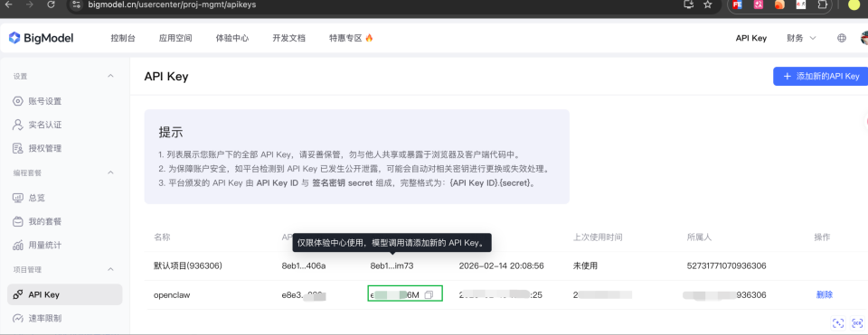Screen dimensions: 868x335
Task: Click the install app icon in address bar
Action: point(689,5)
